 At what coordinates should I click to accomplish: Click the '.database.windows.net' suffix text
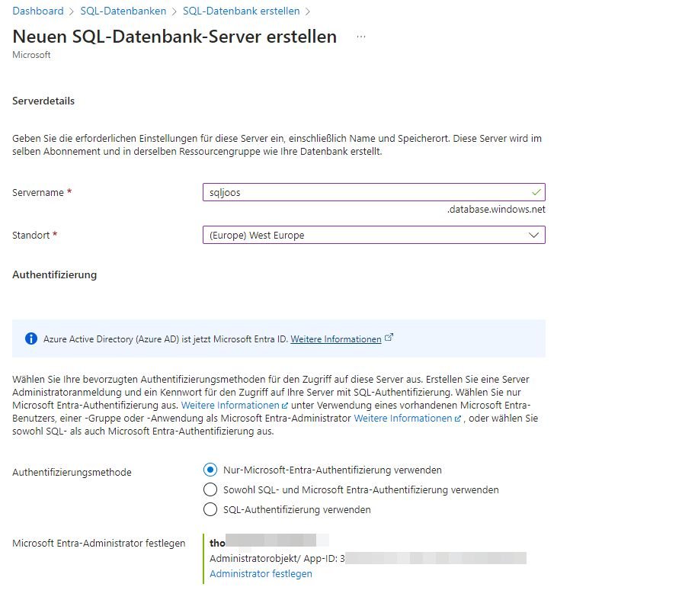pyautogui.click(x=496, y=210)
